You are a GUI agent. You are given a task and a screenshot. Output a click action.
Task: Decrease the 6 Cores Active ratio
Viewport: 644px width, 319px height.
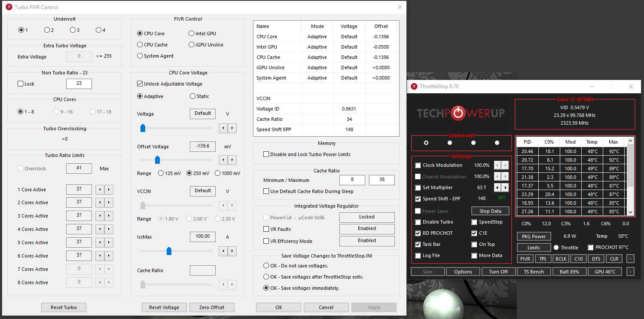tap(100, 256)
